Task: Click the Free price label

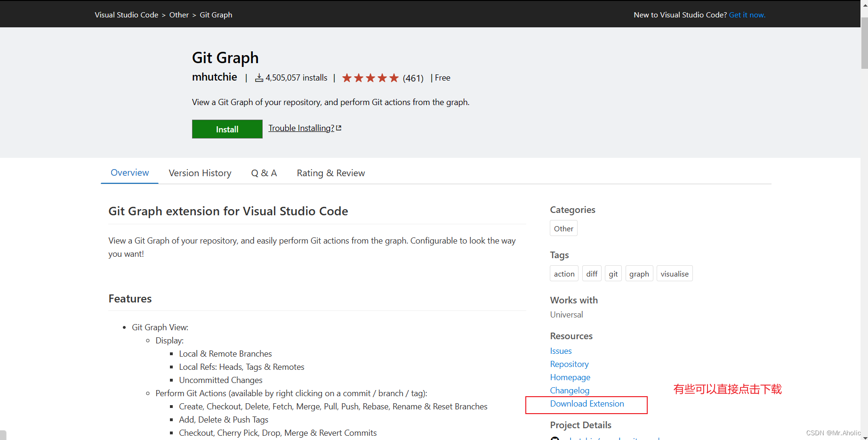Action: click(442, 78)
